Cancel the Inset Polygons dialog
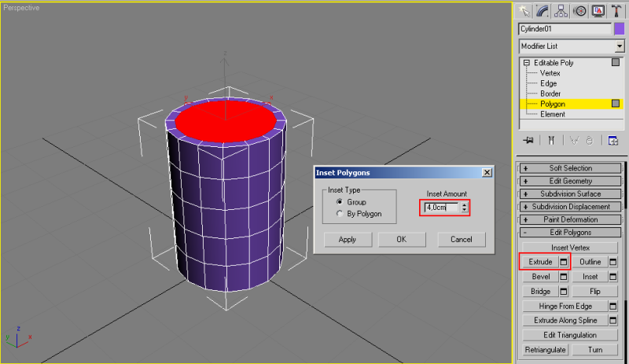Viewport: 629px width, 364px height. pyautogui.click(x=462, y=240)
